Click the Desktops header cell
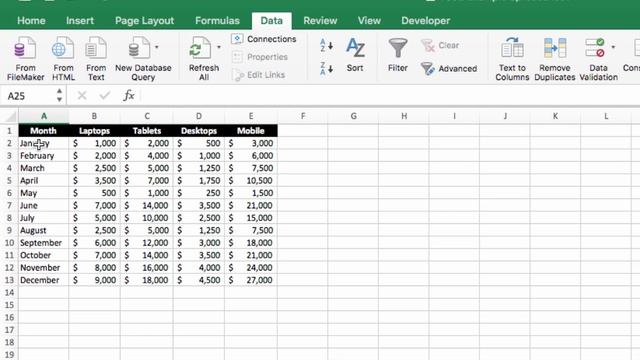Viewport: 640px width, 360px height. pos(199,131)
